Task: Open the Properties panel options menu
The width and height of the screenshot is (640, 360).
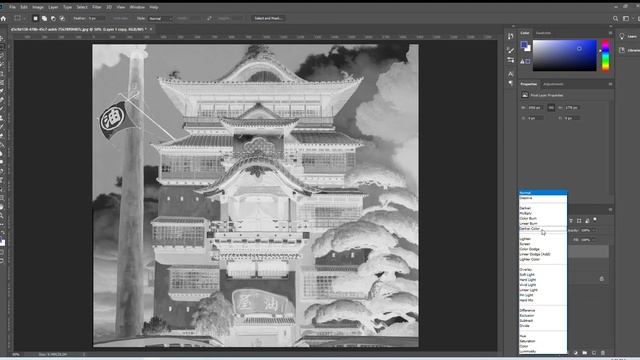Action: (x=610, y=84)
